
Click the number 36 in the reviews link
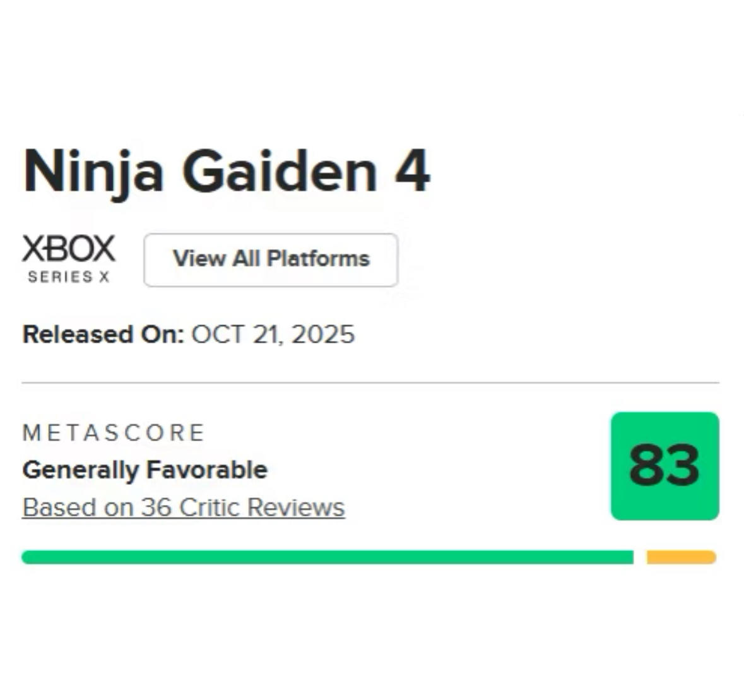156,507
